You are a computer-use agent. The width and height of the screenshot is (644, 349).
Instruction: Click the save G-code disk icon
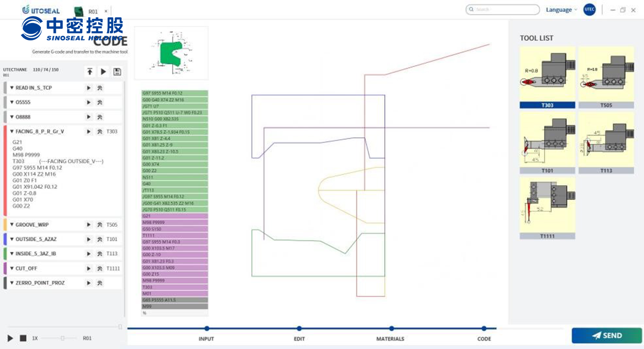point(117,72)
